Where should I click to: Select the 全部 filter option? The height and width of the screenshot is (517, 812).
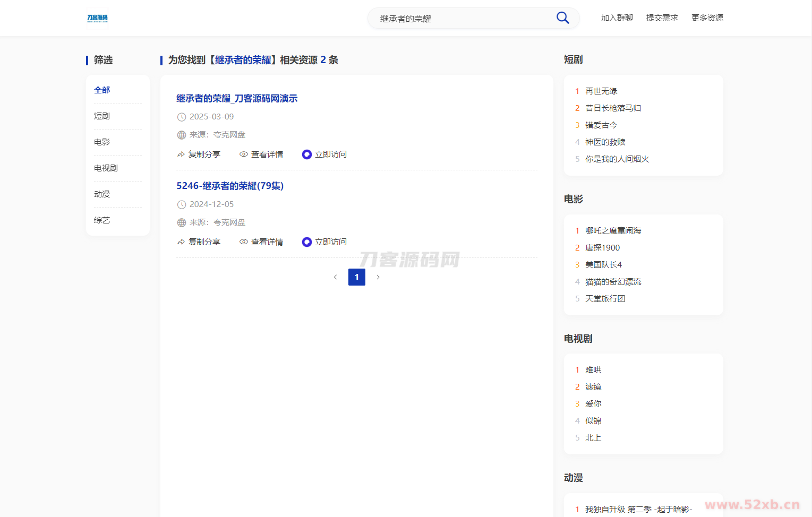(102, 90)
